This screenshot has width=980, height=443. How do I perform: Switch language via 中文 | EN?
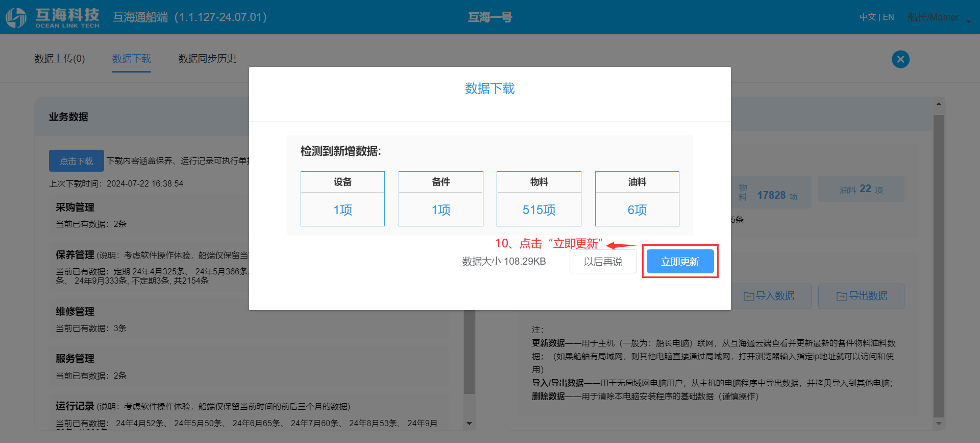[876, 17]
